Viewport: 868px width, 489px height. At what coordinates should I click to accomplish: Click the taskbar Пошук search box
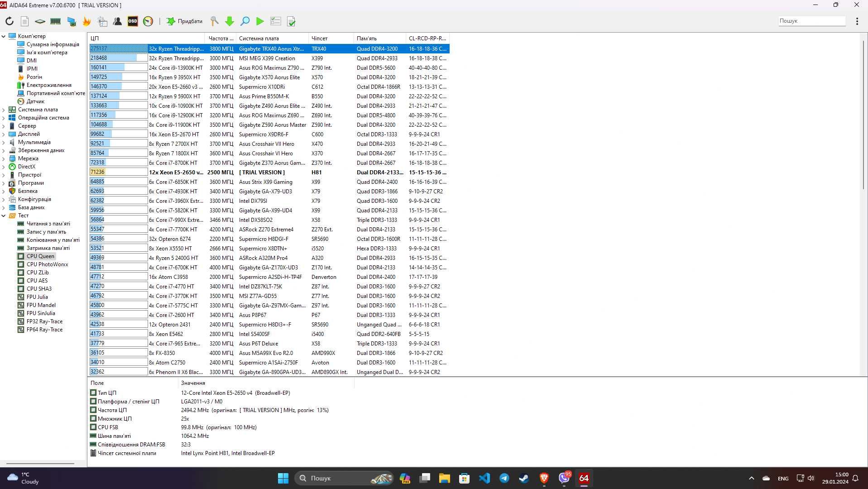(x=344, y=478)
